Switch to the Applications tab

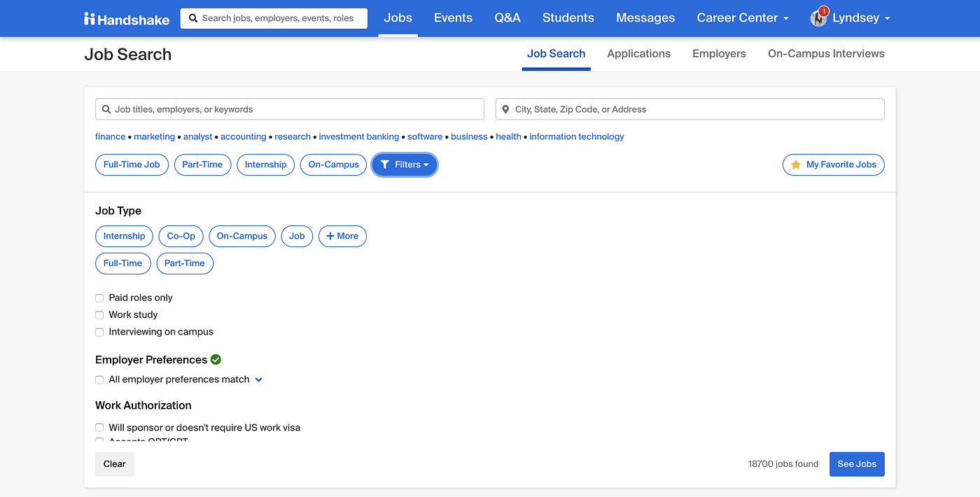(638, 53)
